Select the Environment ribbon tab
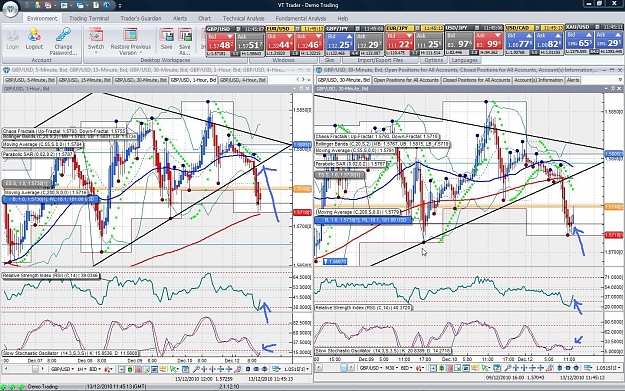Screen dimensions: 625x391 click(x=42, y=18)
